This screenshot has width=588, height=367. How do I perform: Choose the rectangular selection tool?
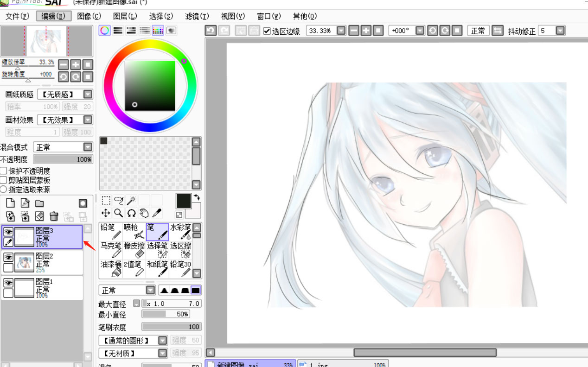coord(106,200)
